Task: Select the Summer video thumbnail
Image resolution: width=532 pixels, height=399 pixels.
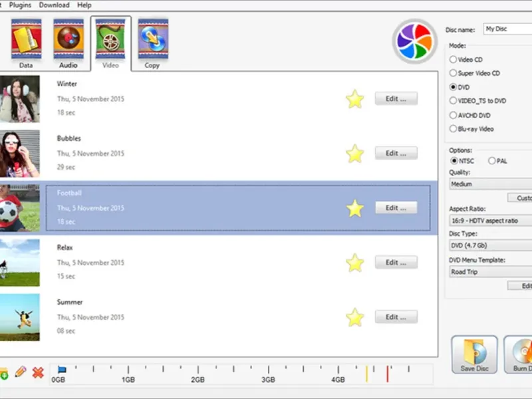Action: tap(20, 317)
